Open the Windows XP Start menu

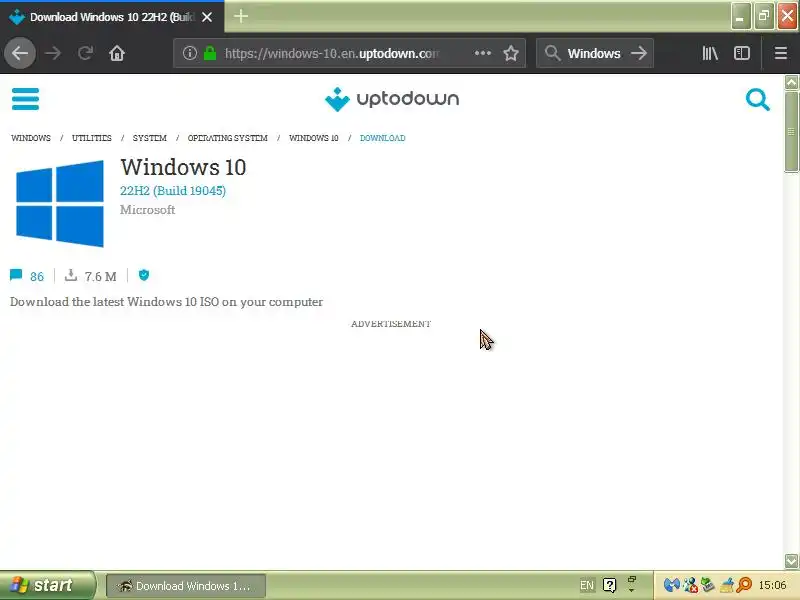tap(47, 585)
